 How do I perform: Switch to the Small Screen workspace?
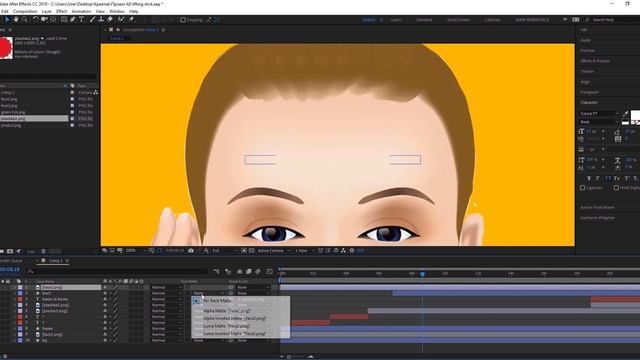458,20
